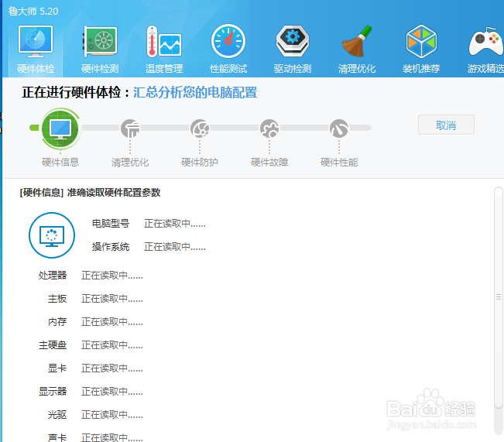Select the 硬件防护 step icon
Viewport: 504px width, 442px height.
pyautogui.click(x=200, y=128)
